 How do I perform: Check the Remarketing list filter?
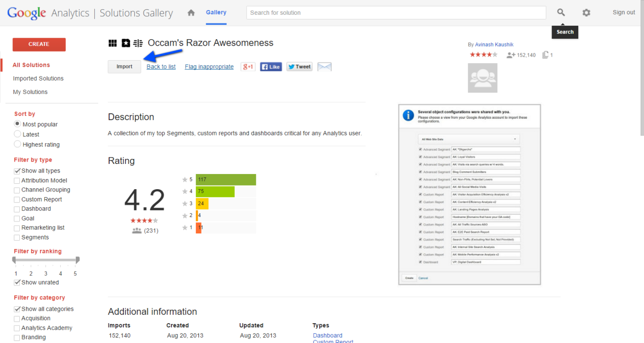tap(17, 228)
